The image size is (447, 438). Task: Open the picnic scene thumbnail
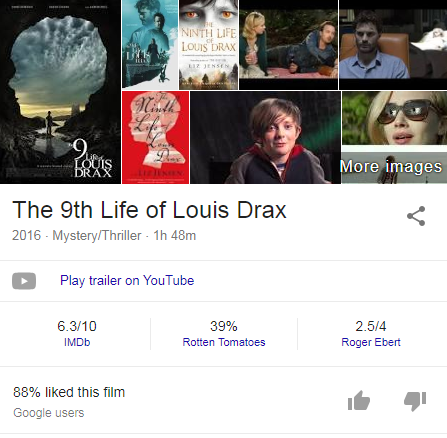coord(289,45)
